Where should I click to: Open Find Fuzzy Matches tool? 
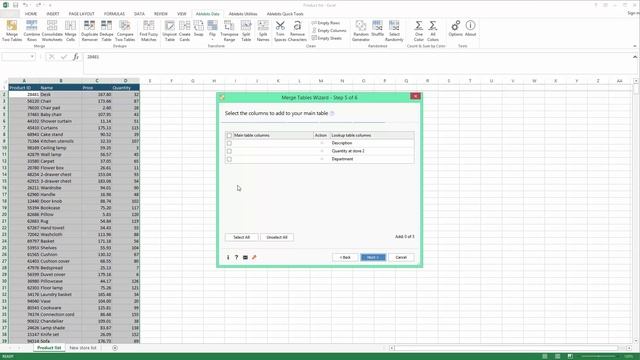point(149,31)
